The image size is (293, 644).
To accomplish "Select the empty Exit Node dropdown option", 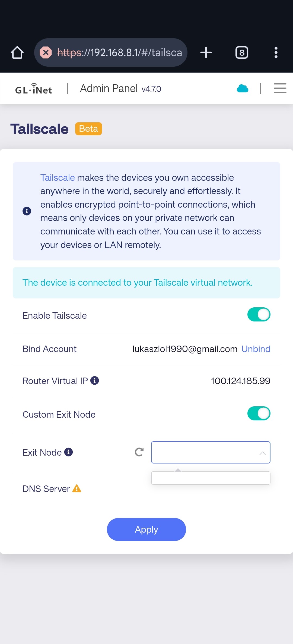I will [211, 478].
